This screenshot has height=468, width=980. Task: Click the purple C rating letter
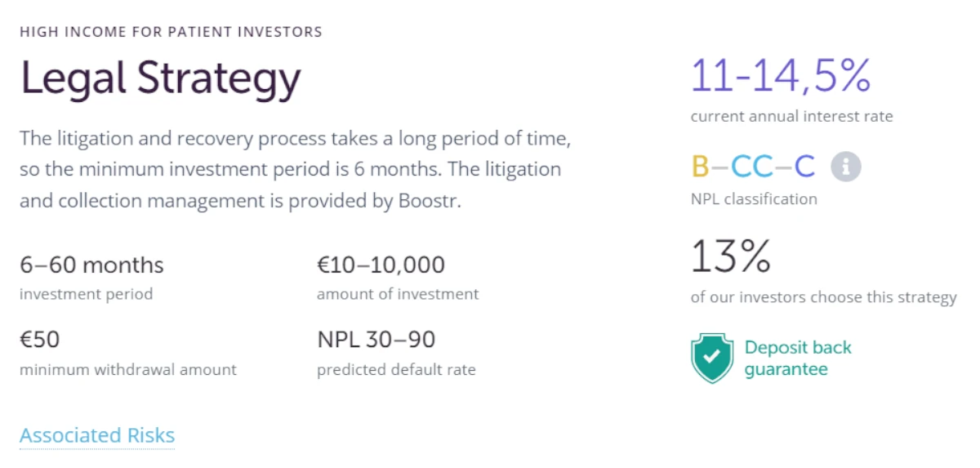(805, 167)
